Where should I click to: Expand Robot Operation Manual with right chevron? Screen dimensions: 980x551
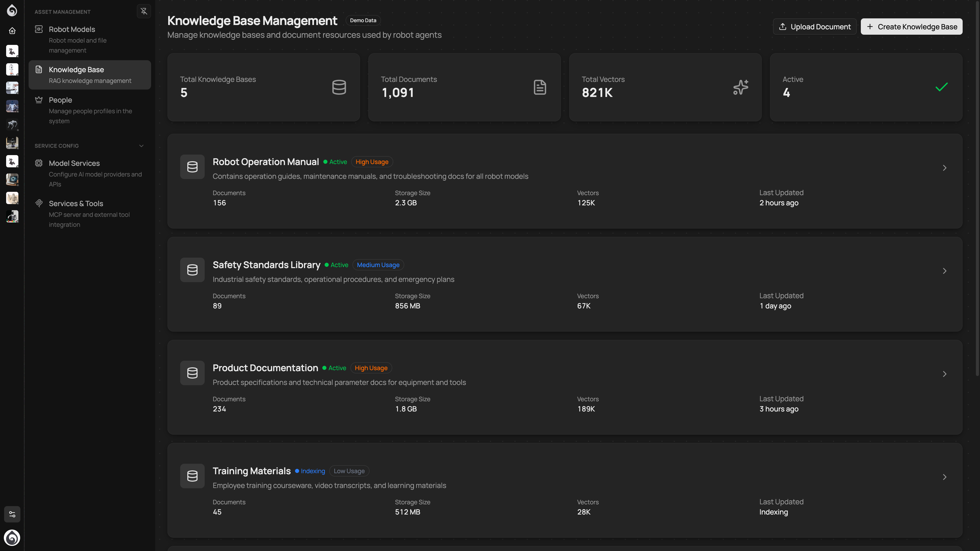tap(944, 168)
